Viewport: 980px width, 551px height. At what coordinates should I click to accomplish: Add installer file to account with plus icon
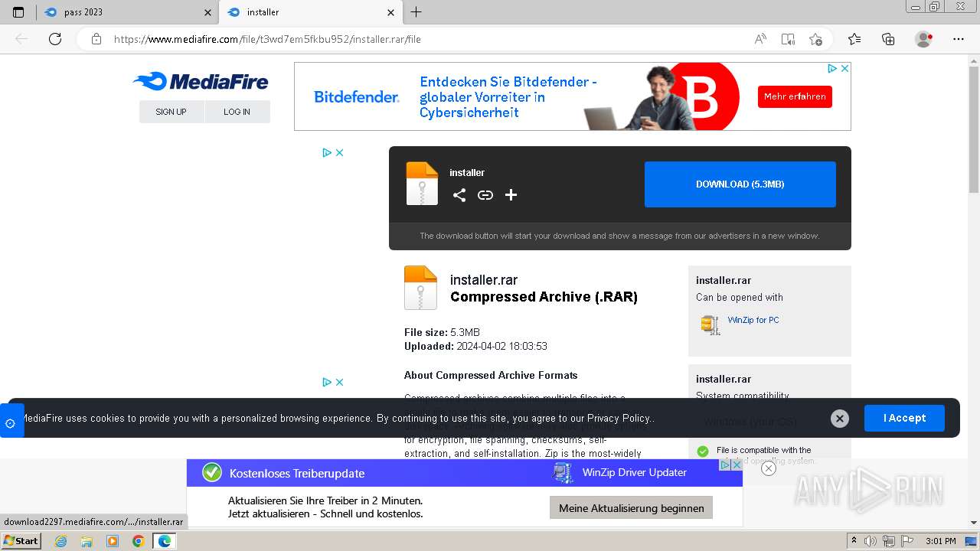tap(511, 195)
